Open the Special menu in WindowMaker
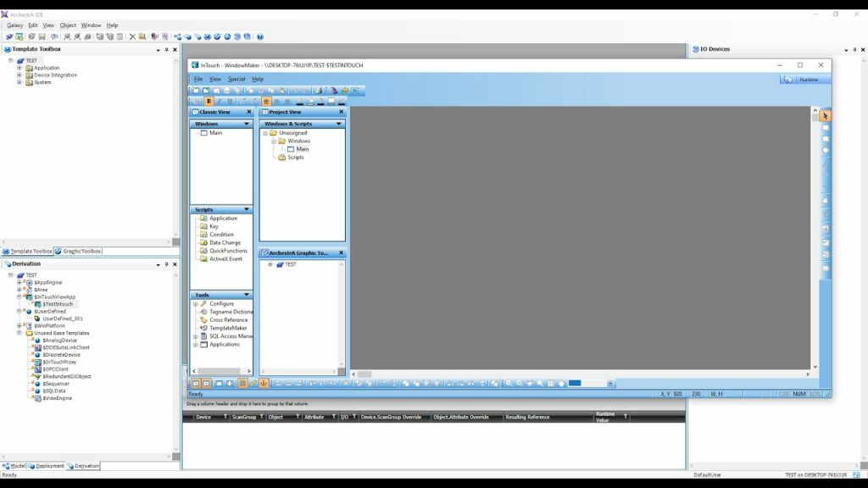Screen dimensions: 868x488 [236, 79]
